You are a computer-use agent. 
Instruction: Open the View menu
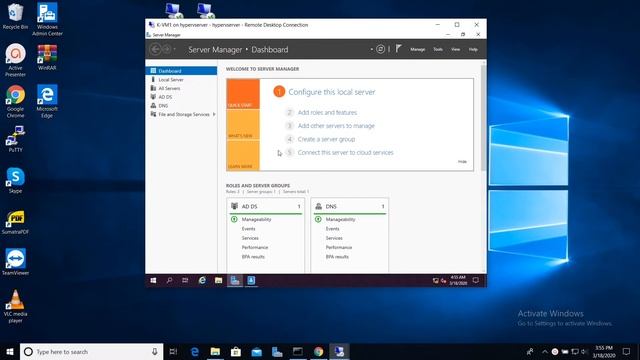pyautogui.click(x=456, y=49)
